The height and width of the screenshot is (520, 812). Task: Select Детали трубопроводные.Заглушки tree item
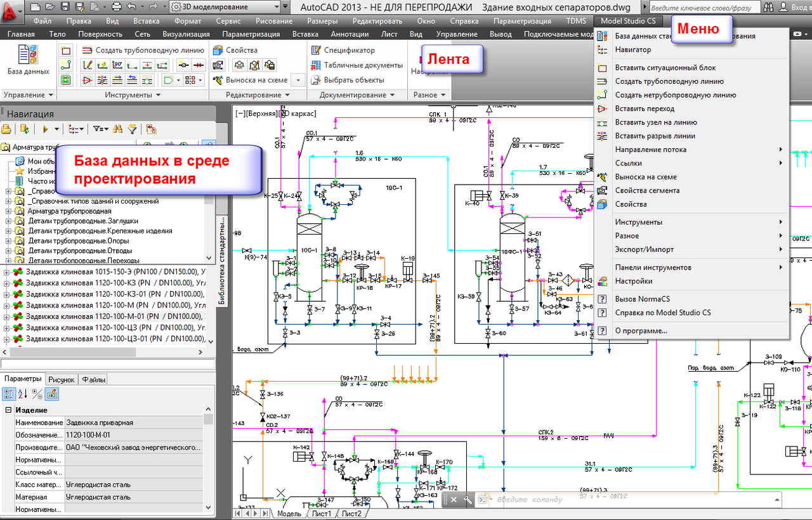[83, 221]
